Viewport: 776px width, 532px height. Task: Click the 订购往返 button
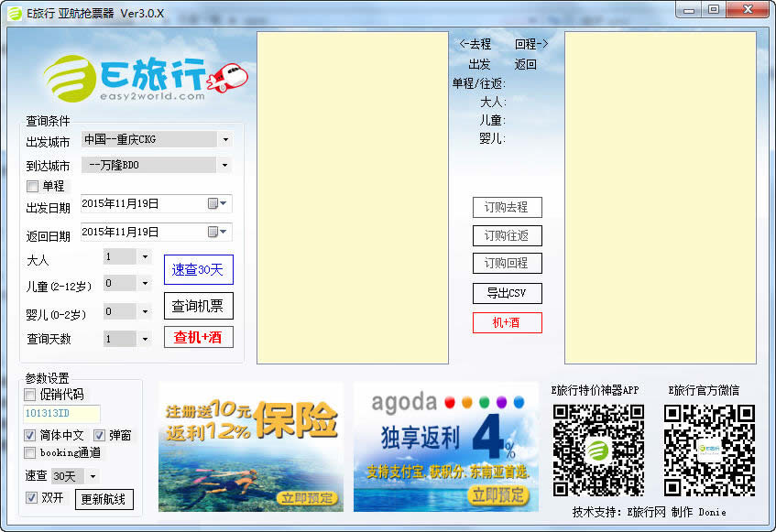pyautogui.click(x=508, y=236)
